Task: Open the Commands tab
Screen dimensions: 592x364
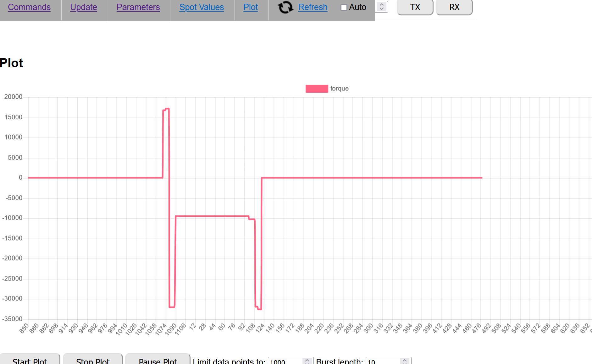Action: (x=29, y=7)
